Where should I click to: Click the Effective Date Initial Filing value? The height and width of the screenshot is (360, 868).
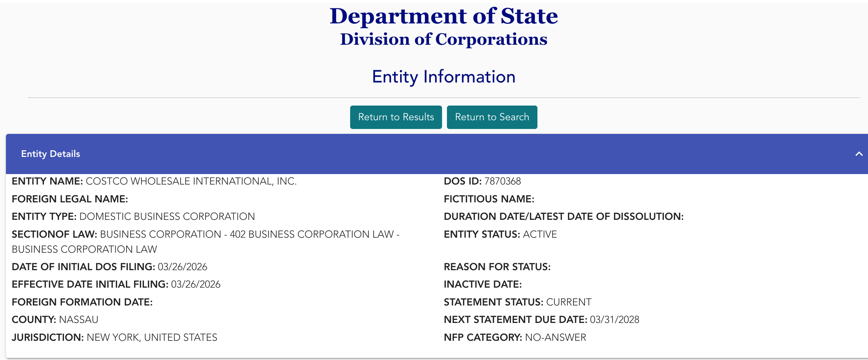point(196,284)
